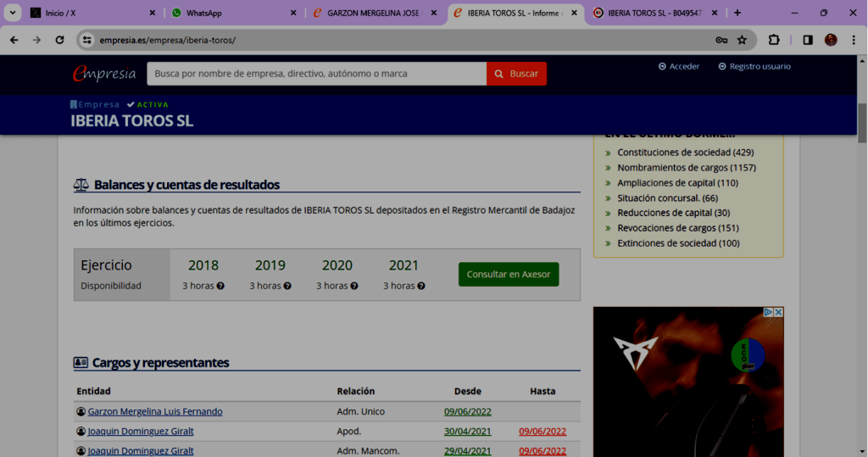868x457 pixels.
Task: Click the Consultar en Axesor button
Action: [509, 274]
